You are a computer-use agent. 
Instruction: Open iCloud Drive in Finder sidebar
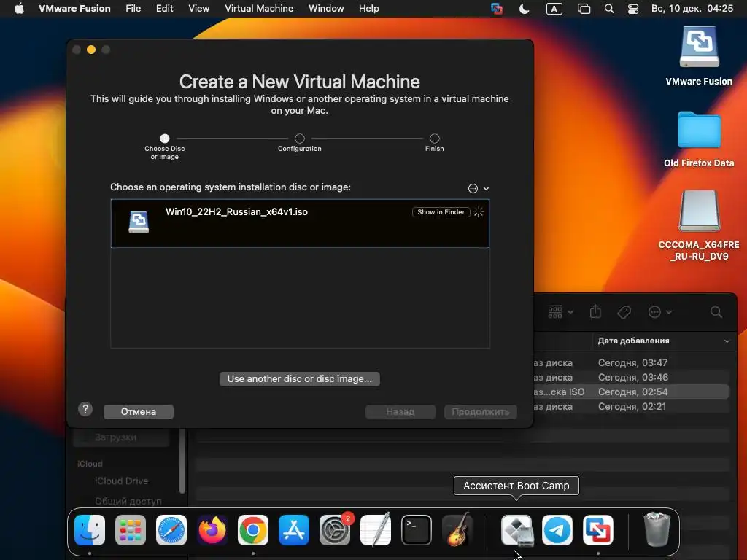122,481
